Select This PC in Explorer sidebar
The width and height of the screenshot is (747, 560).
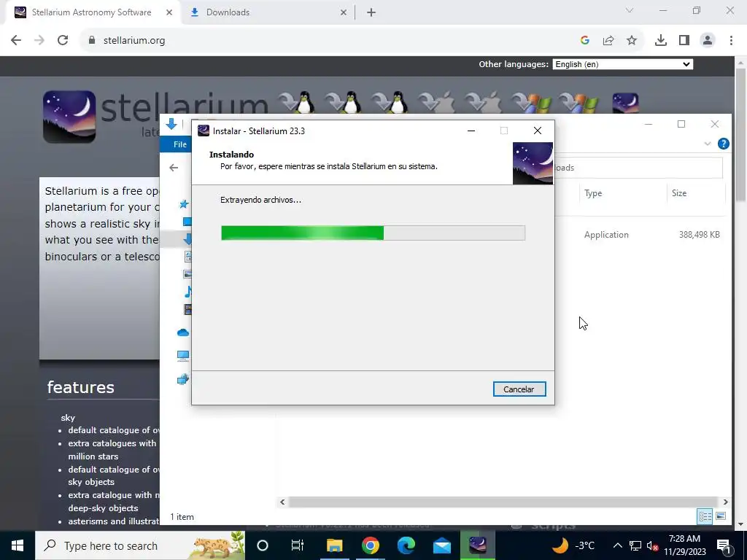[183, 356]
